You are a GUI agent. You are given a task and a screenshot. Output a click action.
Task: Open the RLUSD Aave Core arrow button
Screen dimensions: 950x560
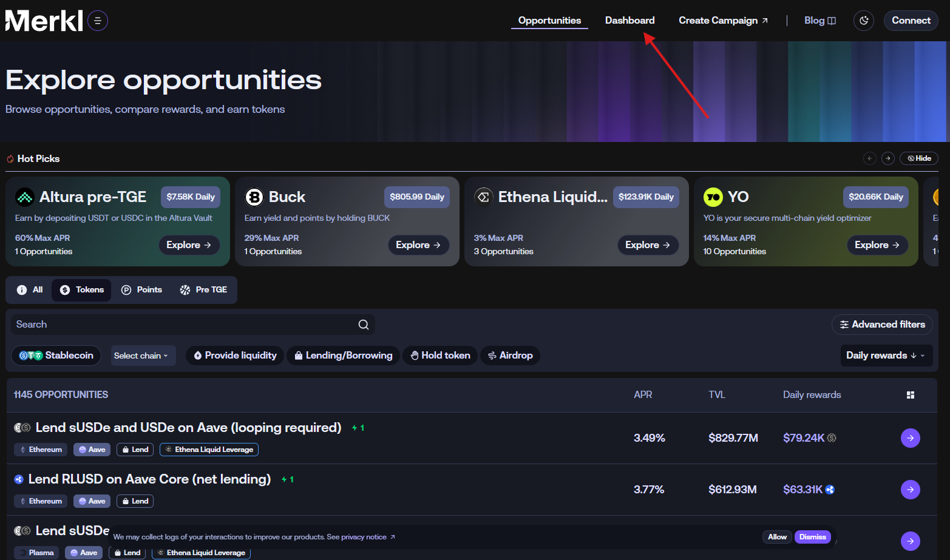pyautogui.click(x=910, y=490)
